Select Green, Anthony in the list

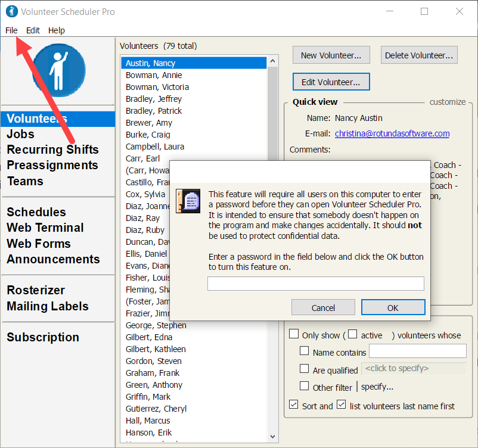(x=194, y=385)
